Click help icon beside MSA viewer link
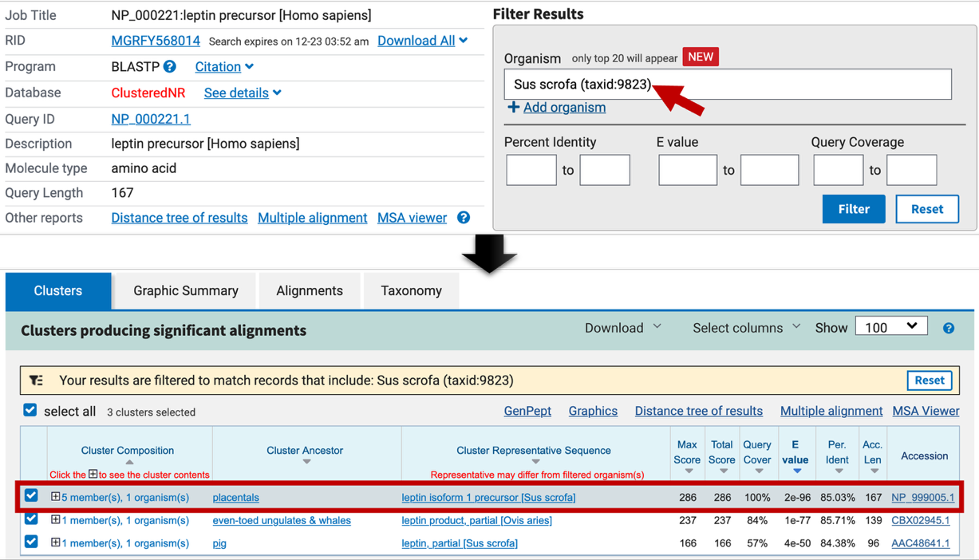The height and width of the screenshot is (560, 979). (464, 218)
